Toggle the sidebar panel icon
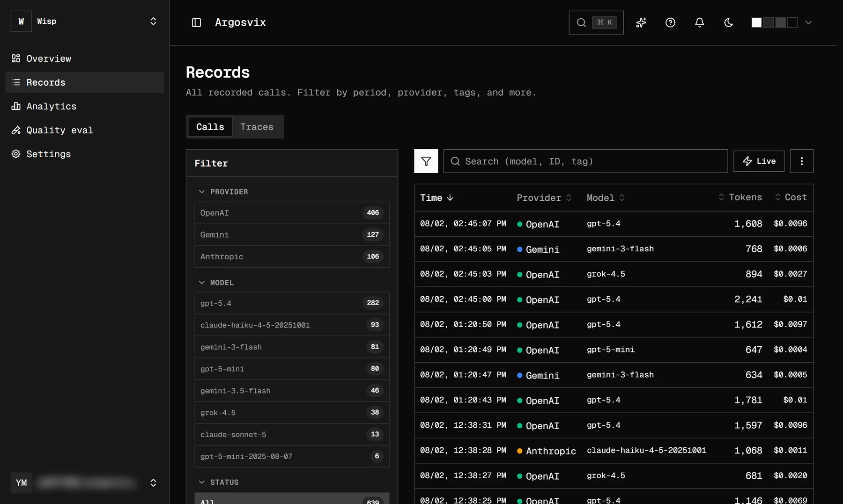Image resolution: width=843 pixels, height=504 pixels. [196, 22]
